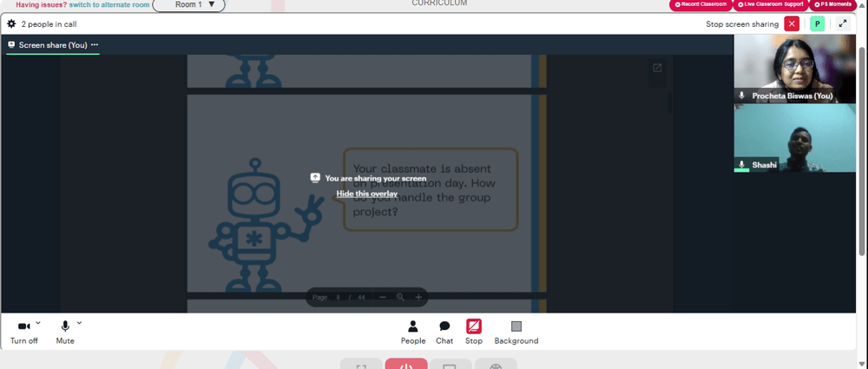Click the red Stop screen share icon
This screenshot has height=369, width=868.
[x=473, y=326]
